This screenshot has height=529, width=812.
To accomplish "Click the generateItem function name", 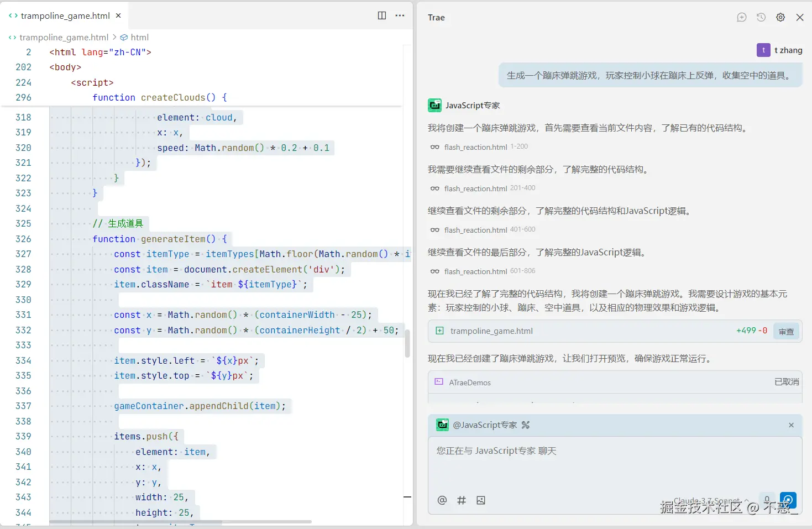I will [x=173, y=239].
